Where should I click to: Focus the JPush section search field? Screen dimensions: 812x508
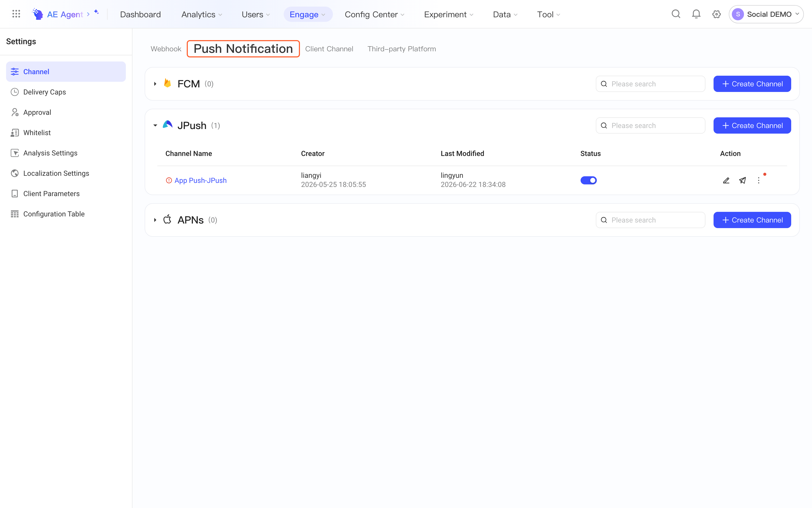tap(650, 125)
